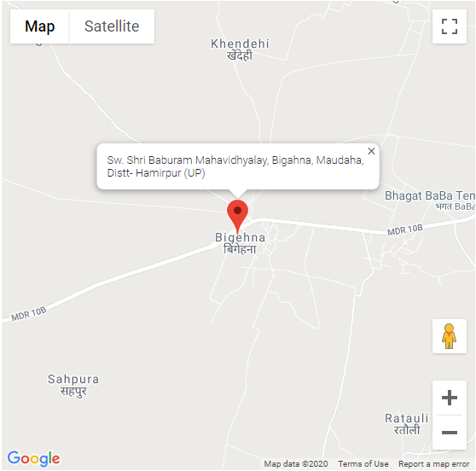Click Report a map error link
The height and width of the screenshot is (471, 476).
click(434, 464)
